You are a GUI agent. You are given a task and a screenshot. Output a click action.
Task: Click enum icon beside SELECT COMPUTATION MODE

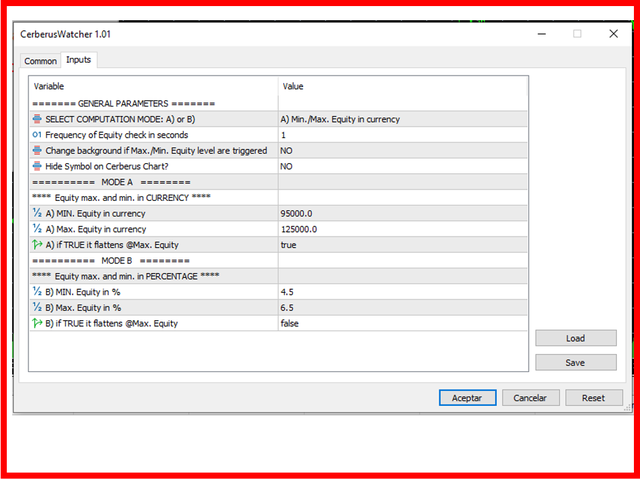click(x=37, y=119)
